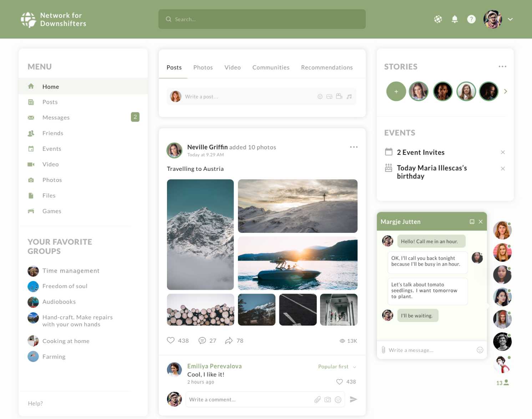Screen dimensions: 532x419
Task: Open the post options three-dot menu
Action: click(353, 147)
